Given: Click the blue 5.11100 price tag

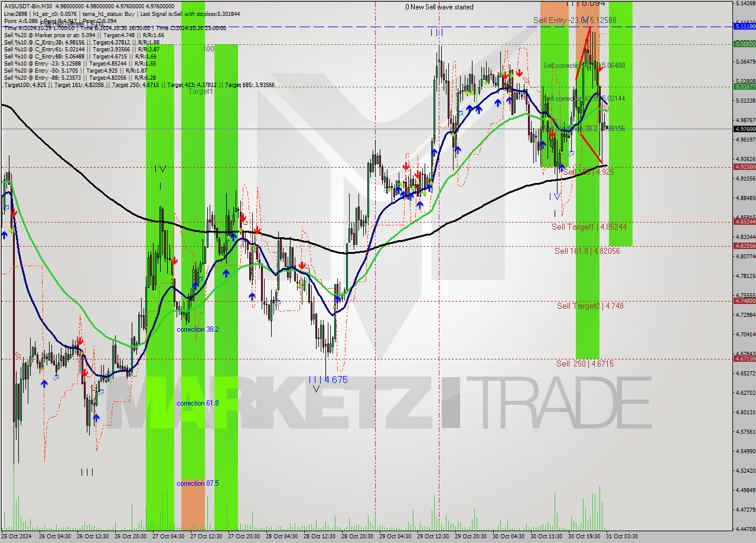Looking at the screenshot, I should click(745, 26).
